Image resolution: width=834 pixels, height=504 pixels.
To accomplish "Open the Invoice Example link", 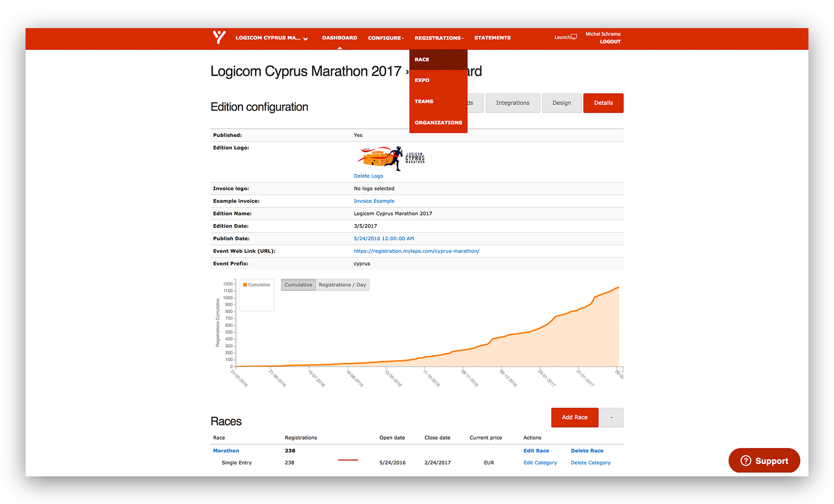I will pyautogui.click(x=374, y=201).
